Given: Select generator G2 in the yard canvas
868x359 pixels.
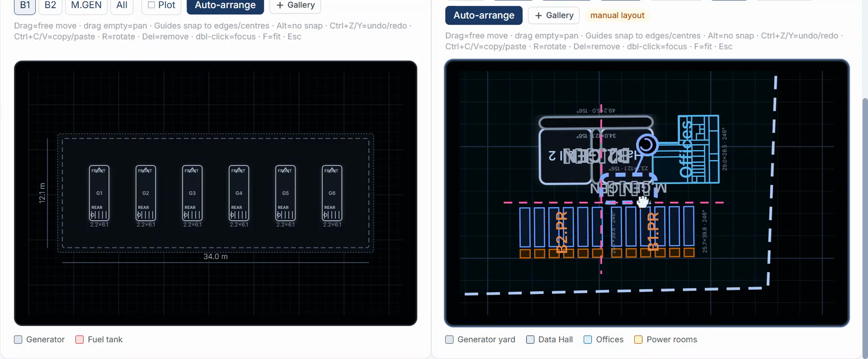Looking at the screenshot, I should click(146, 193).
